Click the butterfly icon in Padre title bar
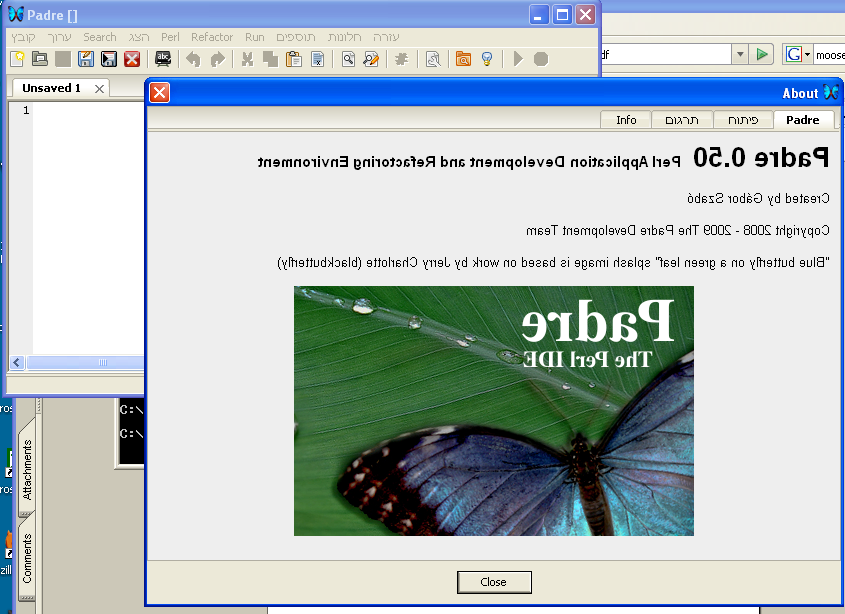 point(16,15)
